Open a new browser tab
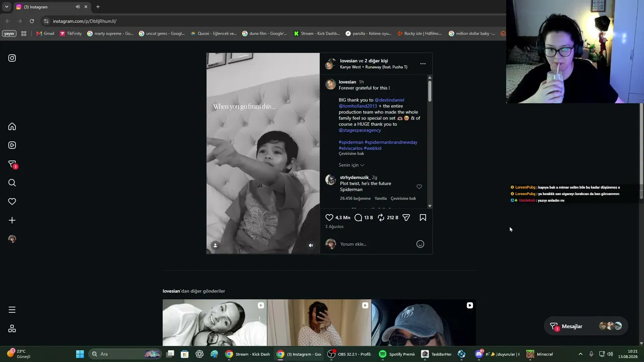Screen dimensions: 644x362 coord(98,7)
